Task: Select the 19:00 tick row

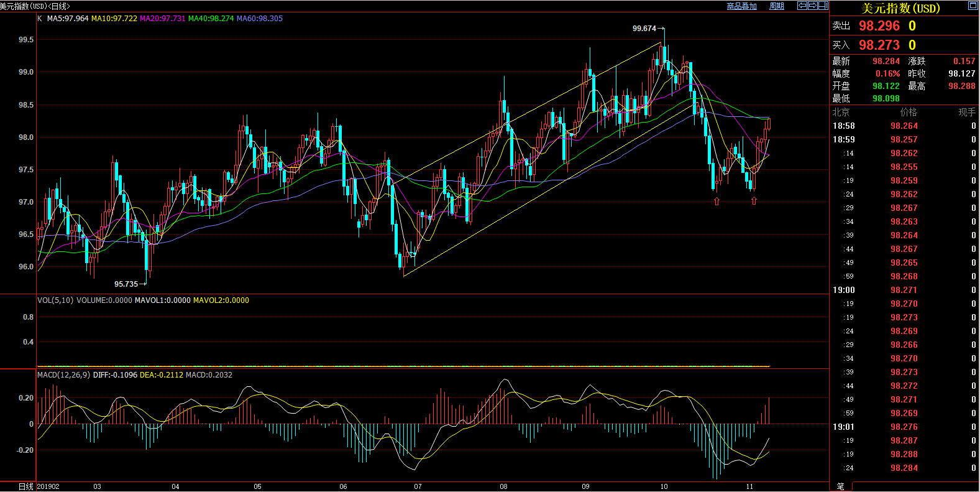Action: (x=904, y=290)
